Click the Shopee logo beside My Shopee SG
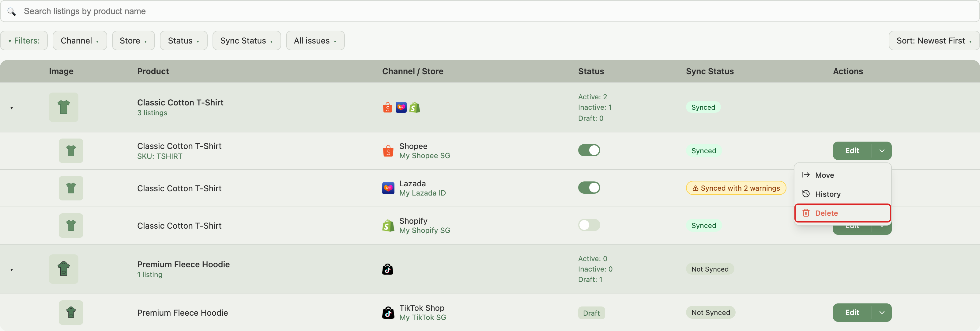This screenshot has width=980, height=331. tap(388, 151)
